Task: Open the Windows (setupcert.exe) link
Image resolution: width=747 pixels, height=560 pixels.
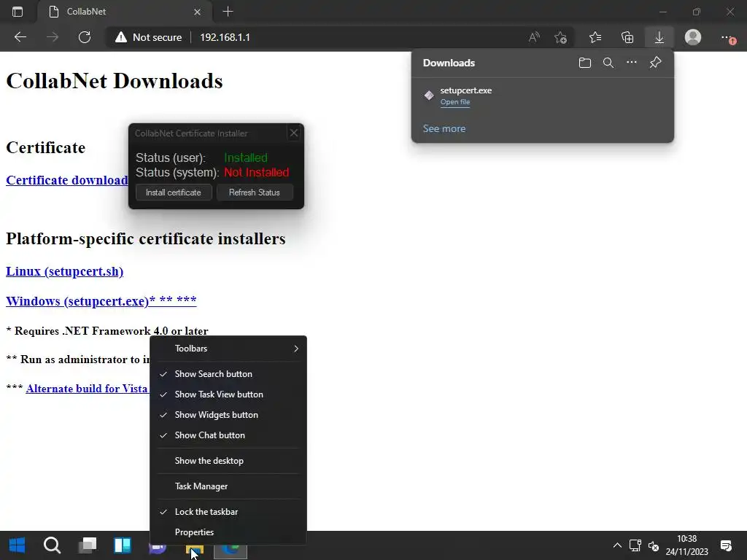Action: point(101,301)
